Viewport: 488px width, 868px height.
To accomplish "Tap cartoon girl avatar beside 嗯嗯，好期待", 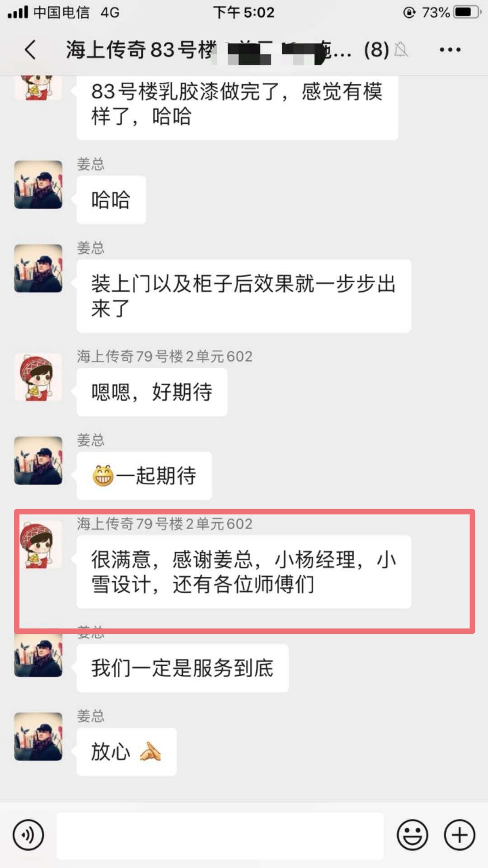I will 38,377.
